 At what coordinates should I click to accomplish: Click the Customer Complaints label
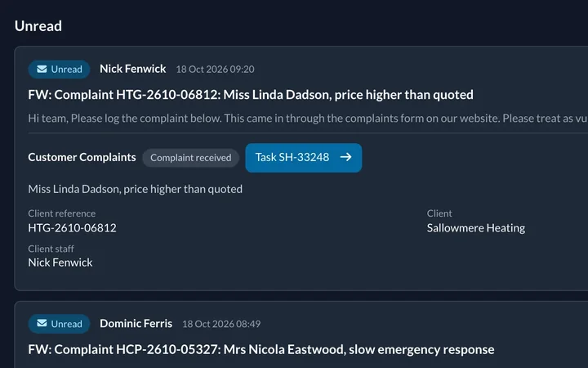pyautogui.click(x=82, y=157)
